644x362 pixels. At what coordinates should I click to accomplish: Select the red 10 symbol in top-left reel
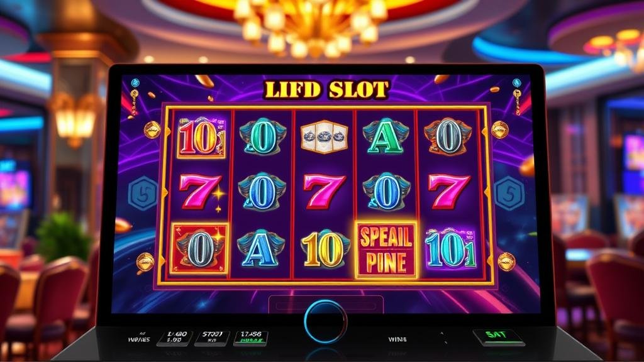click(x=201, y=137)
